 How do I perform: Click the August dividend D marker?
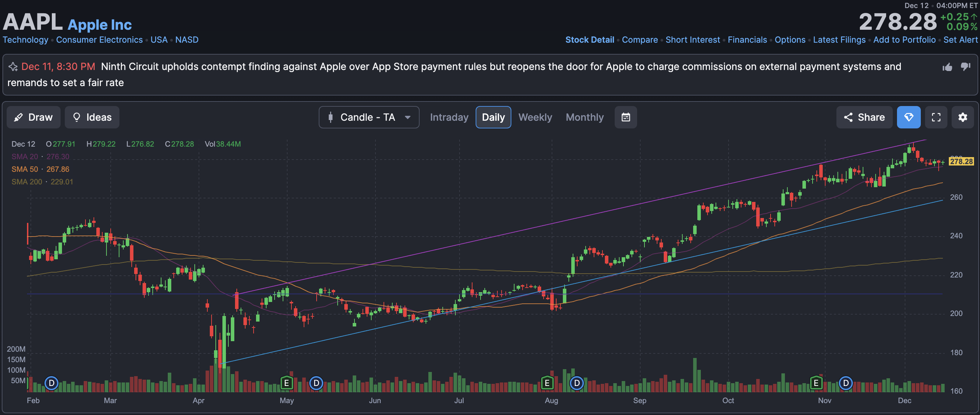(x=577, y=383)
